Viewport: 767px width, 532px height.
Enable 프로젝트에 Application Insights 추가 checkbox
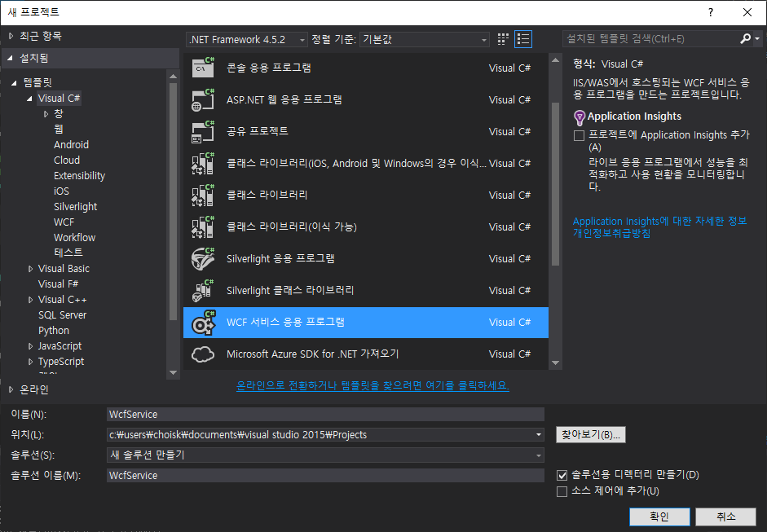(580, 135)
